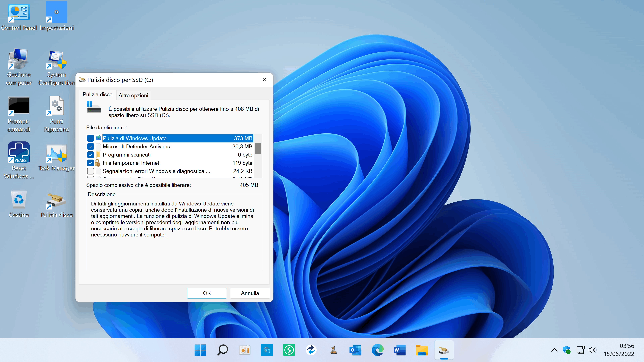Click the Windows Start button
The height and width of the screenshot is (362, 644).
(x=200, y=350)
